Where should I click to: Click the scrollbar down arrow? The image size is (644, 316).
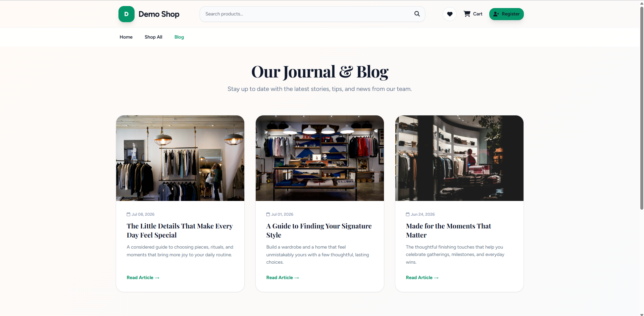[x=642, y=314]
